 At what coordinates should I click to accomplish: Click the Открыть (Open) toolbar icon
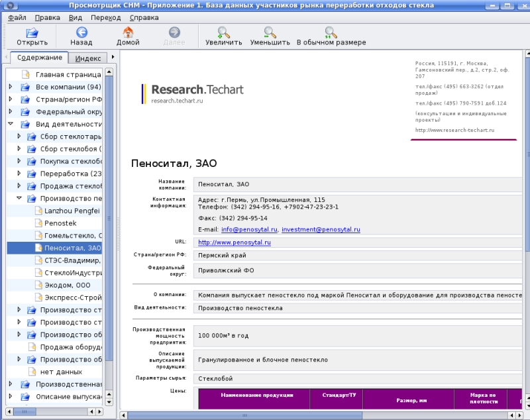32,32
